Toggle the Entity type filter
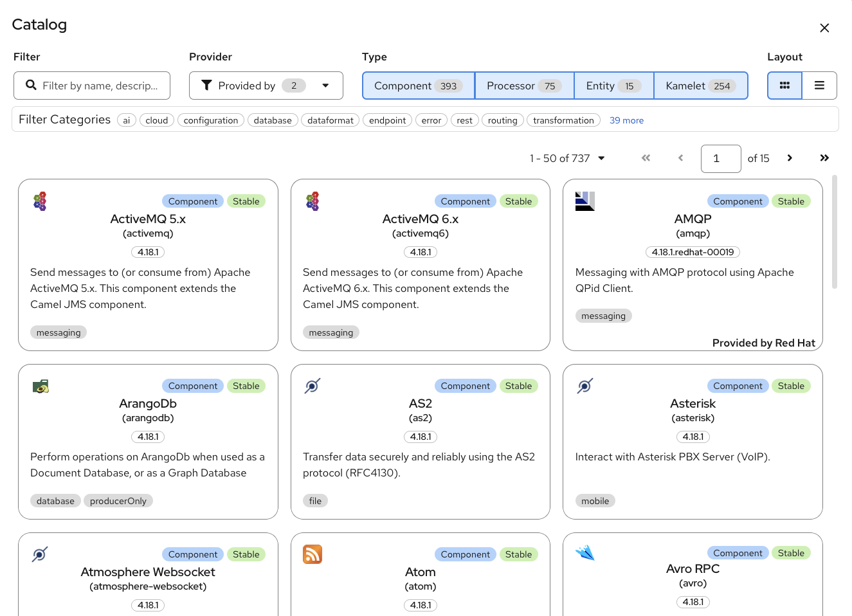Screen dimensions: 852x616 613,86
